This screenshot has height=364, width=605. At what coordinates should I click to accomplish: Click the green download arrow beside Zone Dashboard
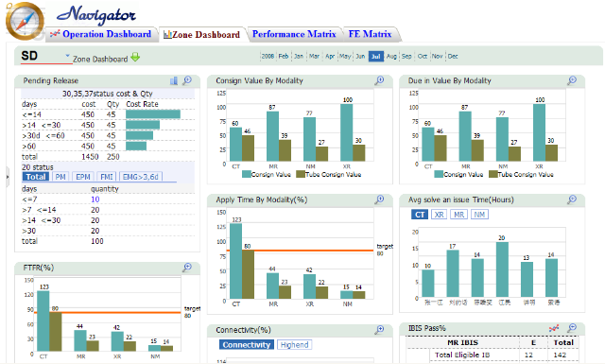[135, 57]
